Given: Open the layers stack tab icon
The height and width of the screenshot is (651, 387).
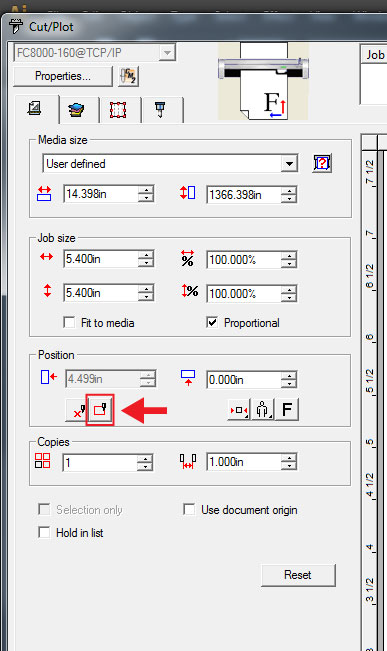Looking at the screenshot, I should pos(76,110).
